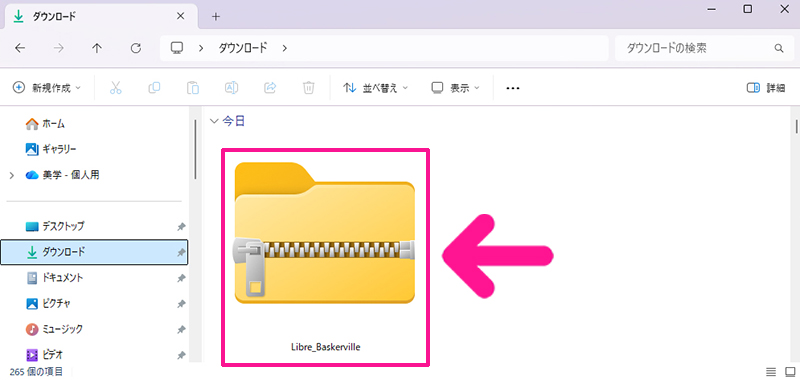The width and height of the screenshot is (800, 380).
Task: Select the Rename toolbar icon
Action: coord(232,88)
